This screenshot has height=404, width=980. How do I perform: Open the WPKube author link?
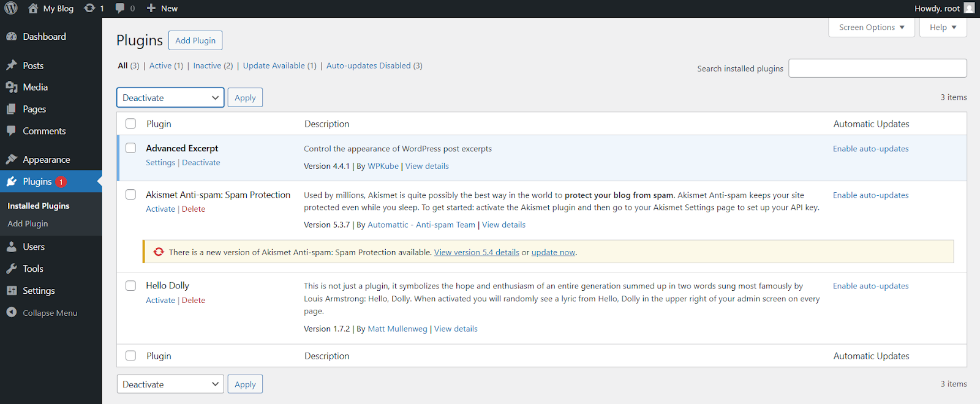[383, 166]
